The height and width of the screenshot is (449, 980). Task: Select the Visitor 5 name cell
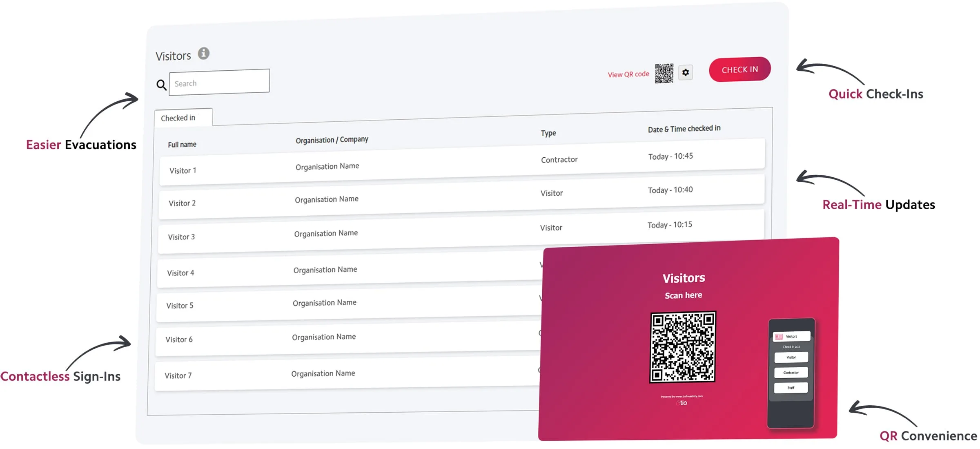click(x=180, y=306)
